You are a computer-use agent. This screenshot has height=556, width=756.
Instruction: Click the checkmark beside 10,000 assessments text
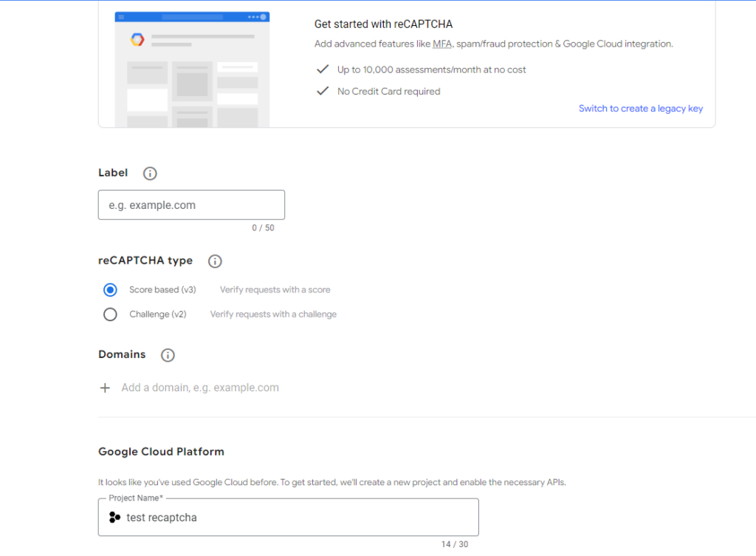tap(322, 69)
